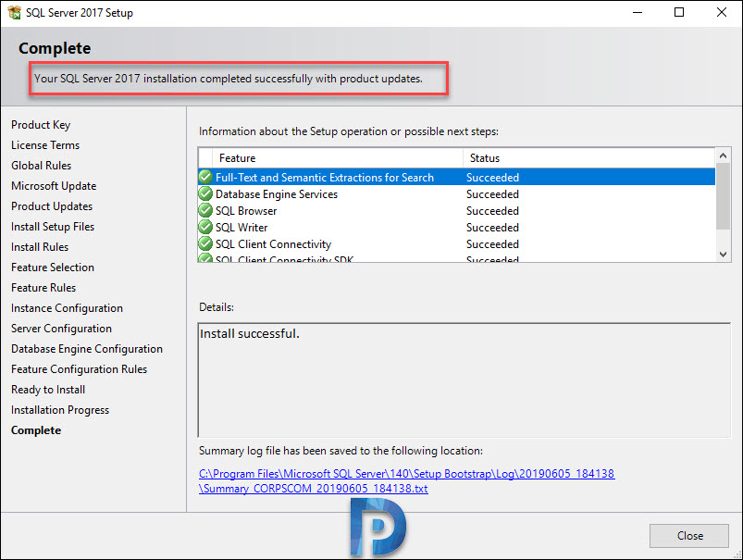Click the Feature Rules step in sidebar
Image resolution: width=743 pixels, height=560 pixels.
pyautogui.click(x=43, y=288)
